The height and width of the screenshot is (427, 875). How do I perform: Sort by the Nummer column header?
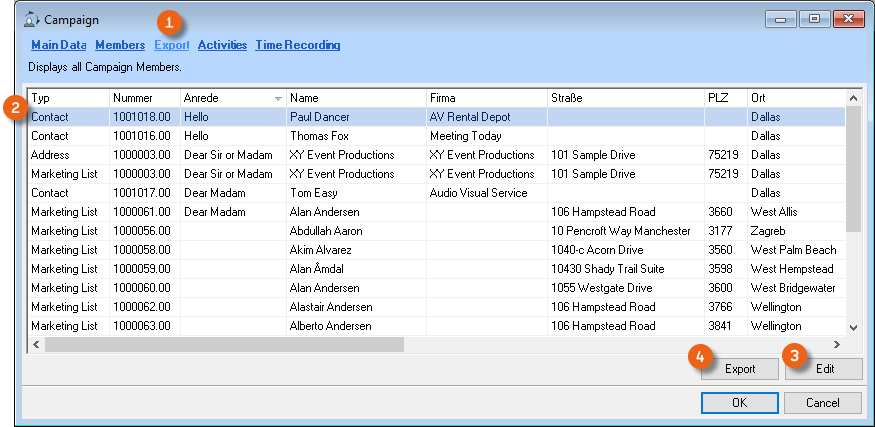pos(144,98)
